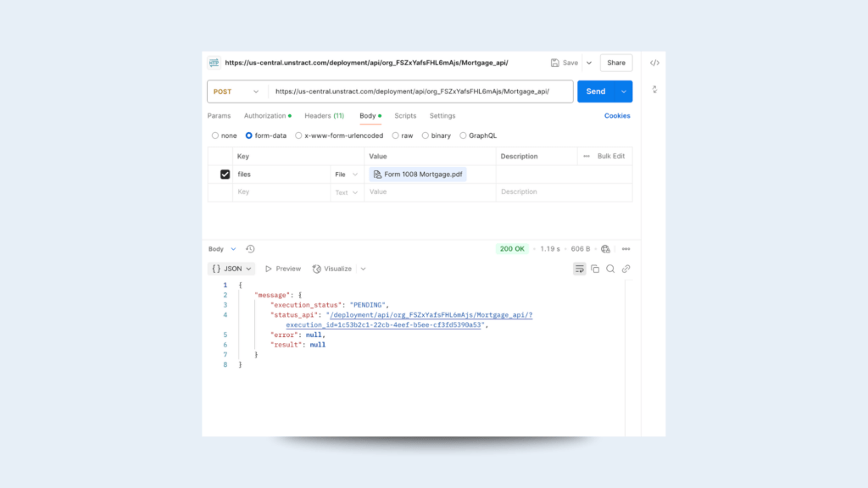868x488 pixels.
Task: Search within the response body
Action: (x=610, y=269)
